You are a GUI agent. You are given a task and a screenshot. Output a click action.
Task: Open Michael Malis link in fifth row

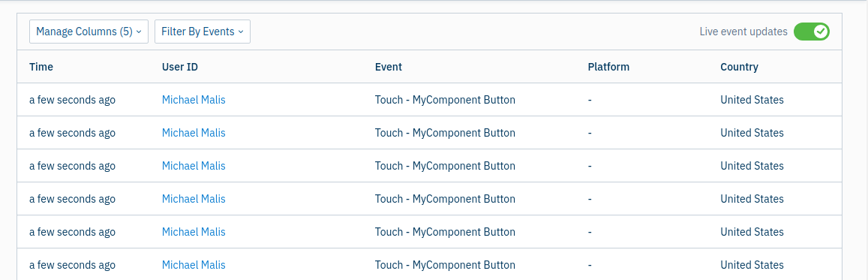point(194,232)
